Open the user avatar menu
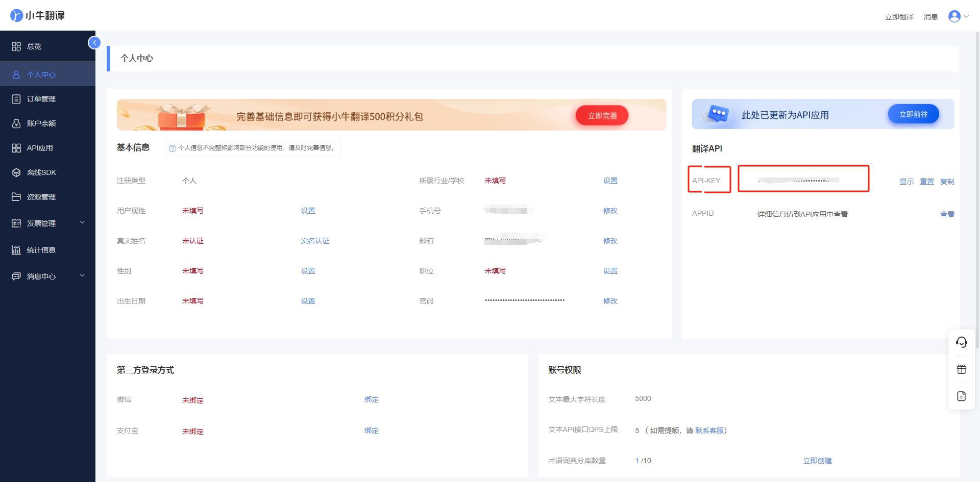 (954, 16)
